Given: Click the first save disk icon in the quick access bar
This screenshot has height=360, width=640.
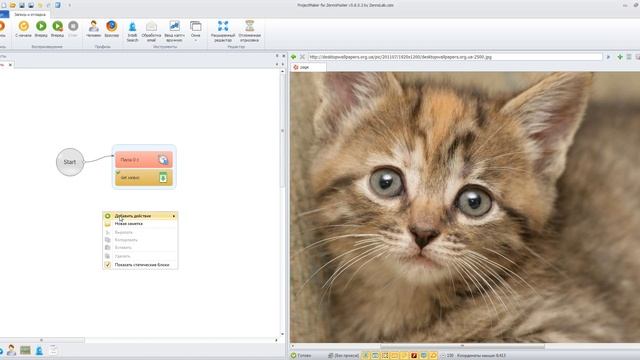Looking at the screenshot, I should [x=22, y=5].
